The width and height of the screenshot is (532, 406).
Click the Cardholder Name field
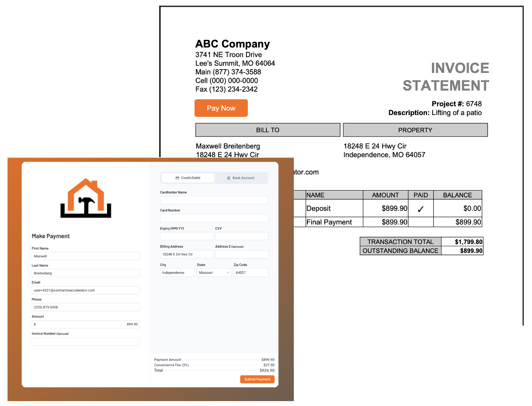coord(214,200)
